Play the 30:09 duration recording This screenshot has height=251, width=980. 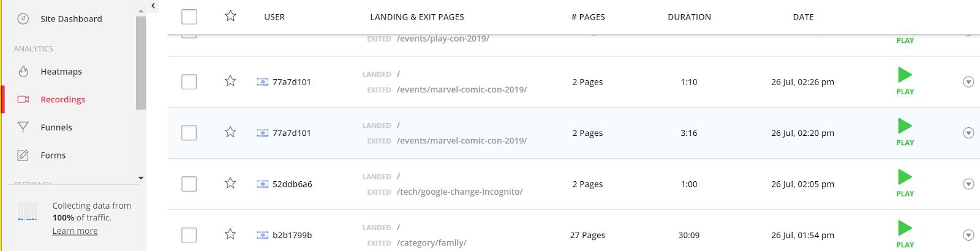pos(905,234)
